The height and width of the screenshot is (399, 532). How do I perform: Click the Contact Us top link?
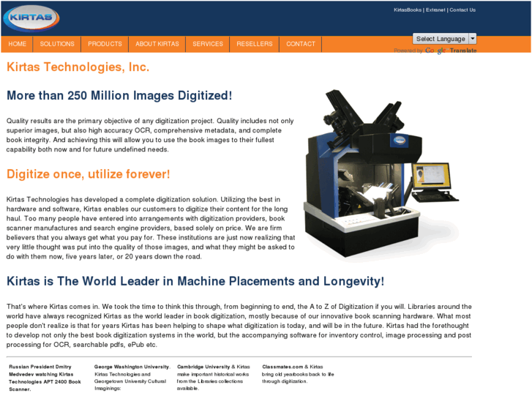[x=462, y=10]
